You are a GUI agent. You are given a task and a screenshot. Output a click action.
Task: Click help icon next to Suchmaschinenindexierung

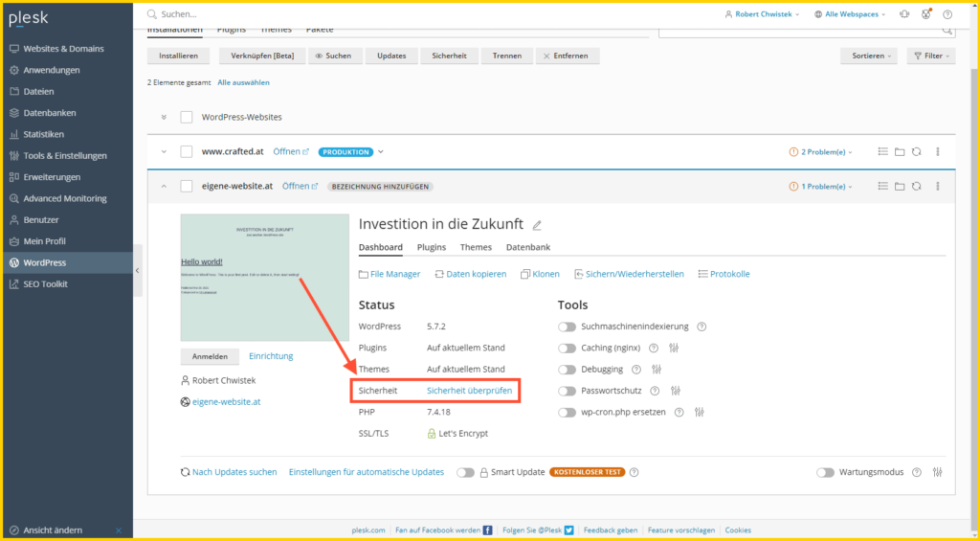[x=702, y=327]
